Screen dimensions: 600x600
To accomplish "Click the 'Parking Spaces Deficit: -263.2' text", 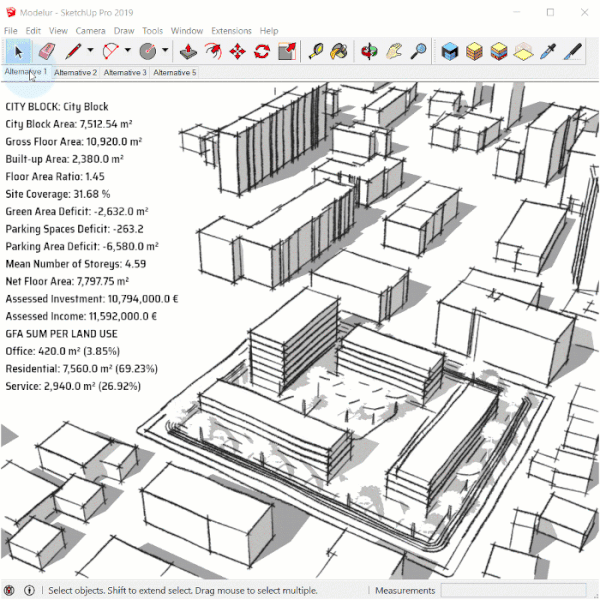I will [x=74, y=229].
